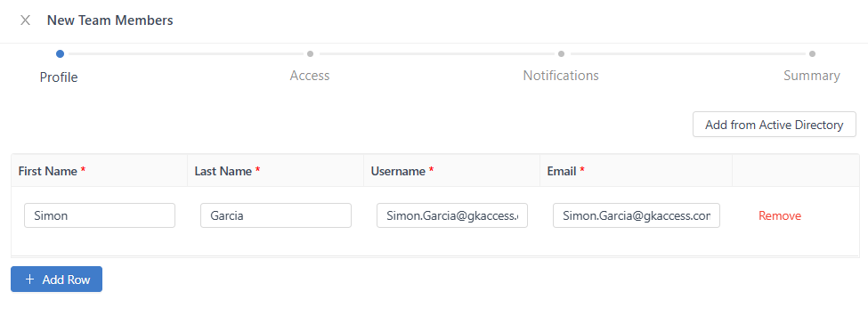This screenshot has height=324, width=868.
Task: Close the New Team Members dialog
Action: (25, 20)
